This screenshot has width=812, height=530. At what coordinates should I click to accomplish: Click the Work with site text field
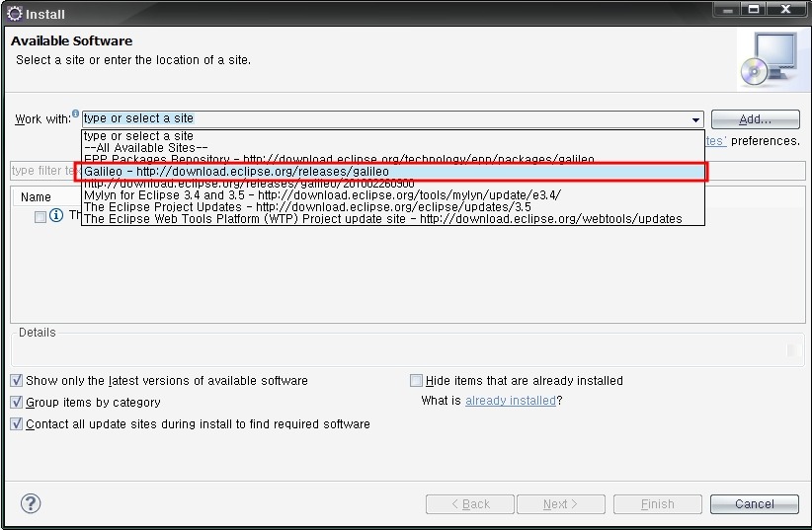coord(383,118)
